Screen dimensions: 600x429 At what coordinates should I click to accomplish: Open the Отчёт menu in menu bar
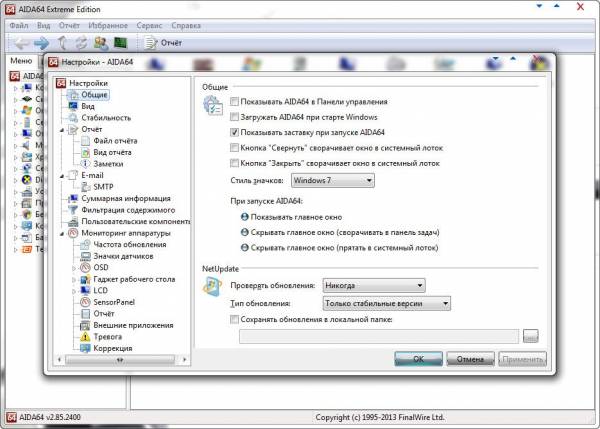click(69, 26)
